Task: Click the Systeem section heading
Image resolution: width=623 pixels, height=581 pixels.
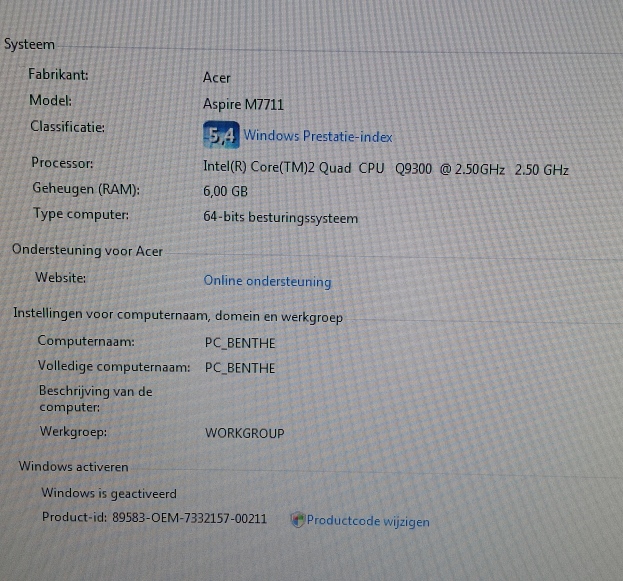Action: pos(29,44)
